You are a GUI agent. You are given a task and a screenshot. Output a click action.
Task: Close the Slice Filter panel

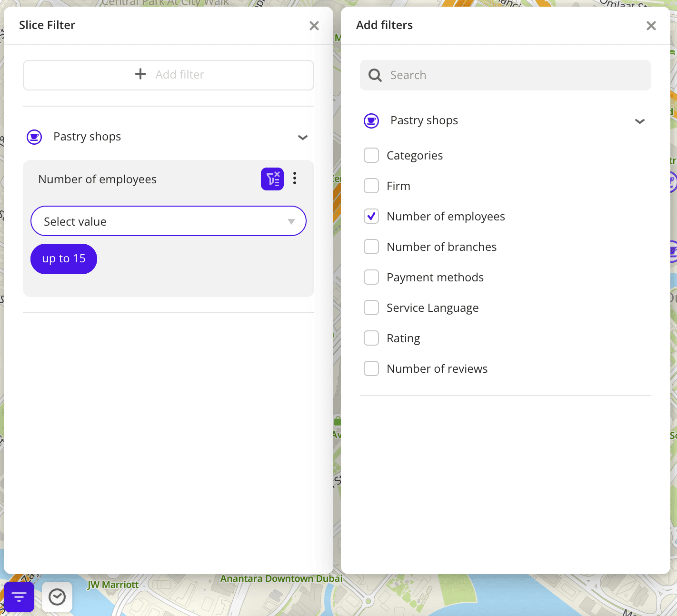point(314,26)
